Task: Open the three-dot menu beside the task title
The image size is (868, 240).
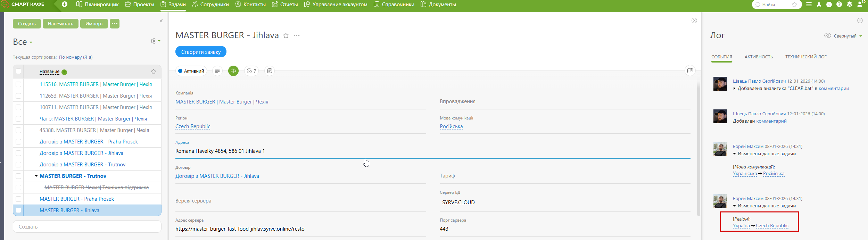Action: pyautogui.click(x=297, y=35)
